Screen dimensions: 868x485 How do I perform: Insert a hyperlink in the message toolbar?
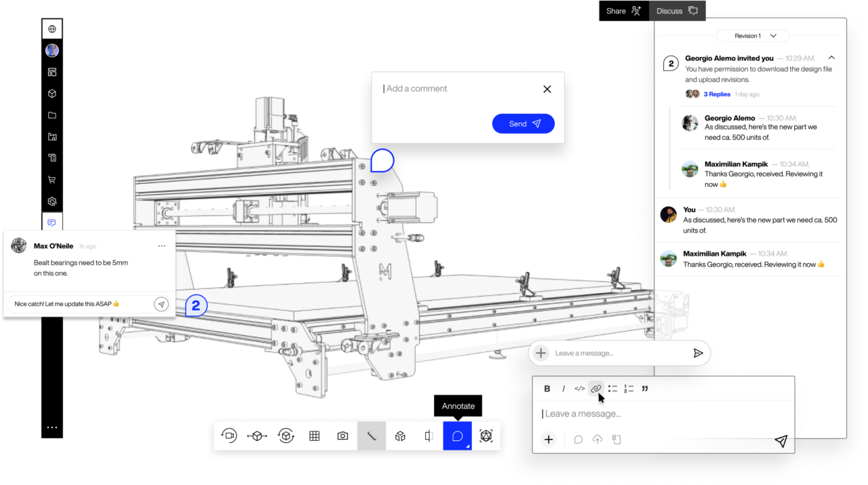click(x=595, y=388)
